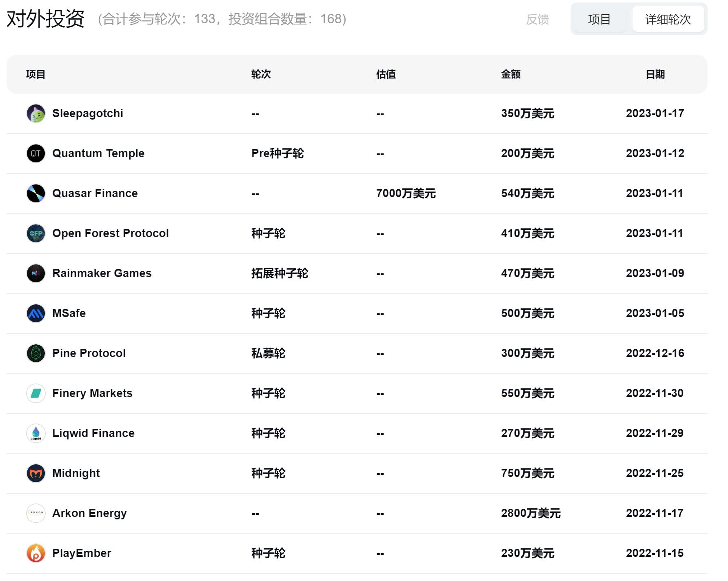Image resolution: width=728 pixels, height=581 pixels.
Task: Click the Sleepagotchi project logo
Action: (x=36, y=113)
